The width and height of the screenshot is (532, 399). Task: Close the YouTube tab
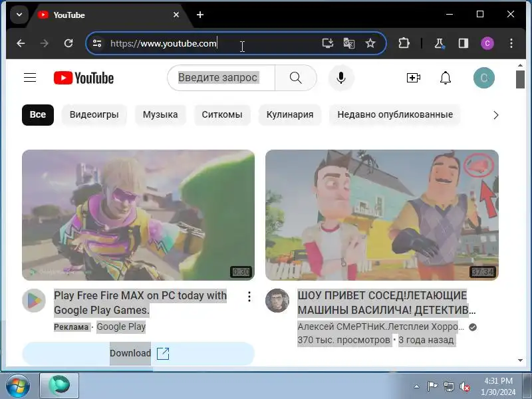176,15
